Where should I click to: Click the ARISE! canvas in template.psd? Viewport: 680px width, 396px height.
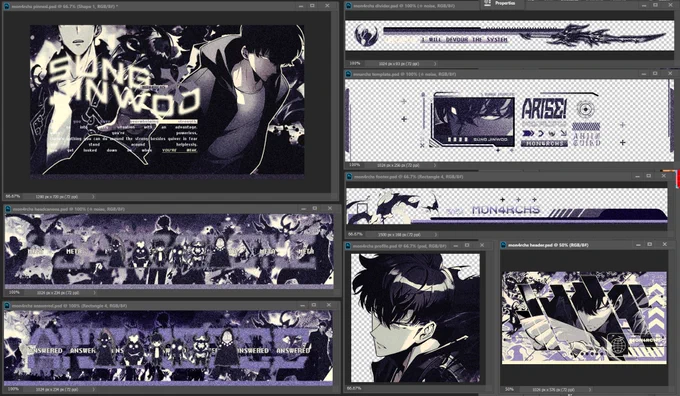[x=509, y=120]
